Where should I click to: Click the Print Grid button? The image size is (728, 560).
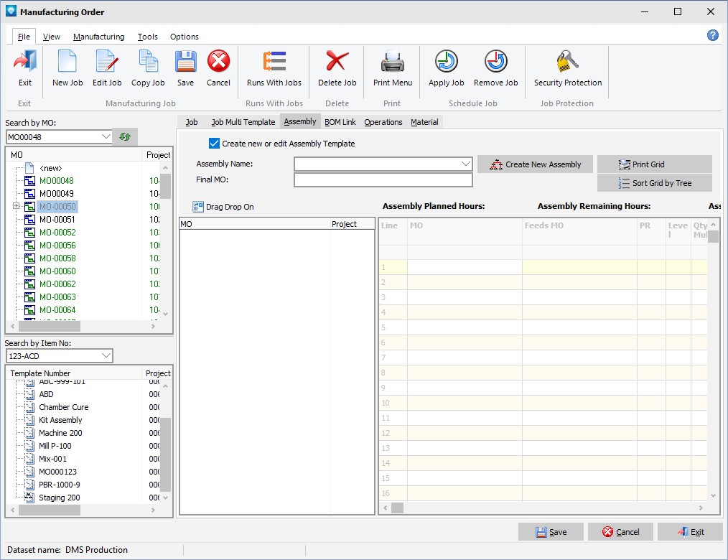click(x=655, y=164)
